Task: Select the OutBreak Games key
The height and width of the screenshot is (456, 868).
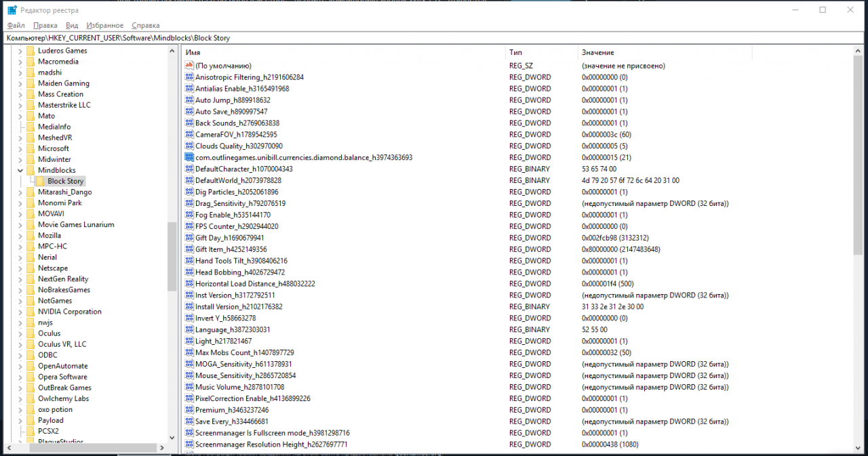Action: point(64,388)
